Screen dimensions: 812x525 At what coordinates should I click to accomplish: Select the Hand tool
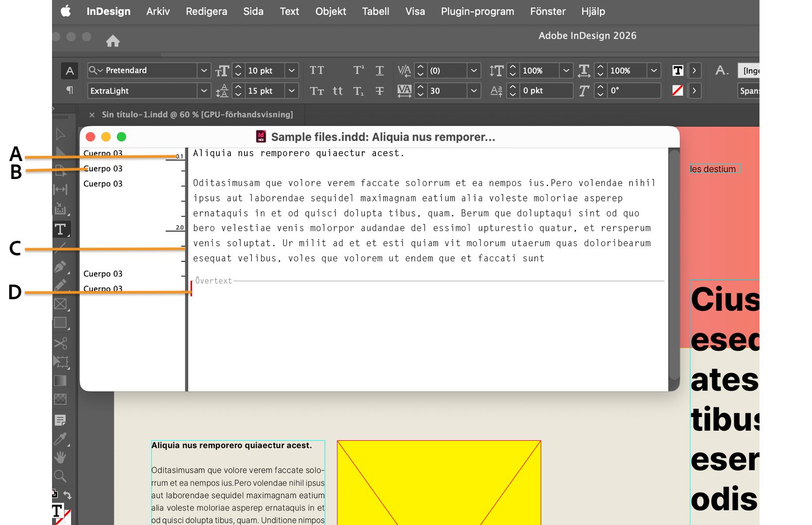(x=60, y=457)
